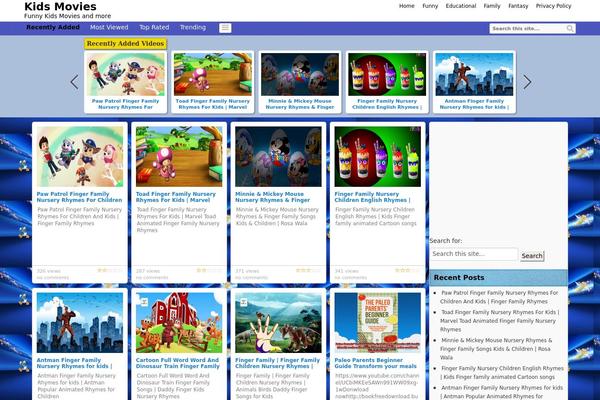600x400 pixels.
Task: Switch to Most Viewed tab
Action: pyautogui.click(x=109, y=28)
